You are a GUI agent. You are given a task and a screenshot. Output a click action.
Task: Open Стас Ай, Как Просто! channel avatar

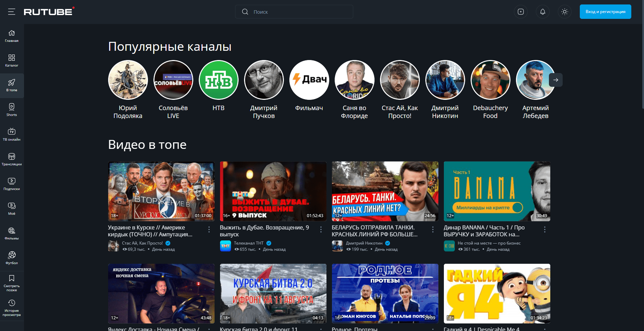click(400, 80)
